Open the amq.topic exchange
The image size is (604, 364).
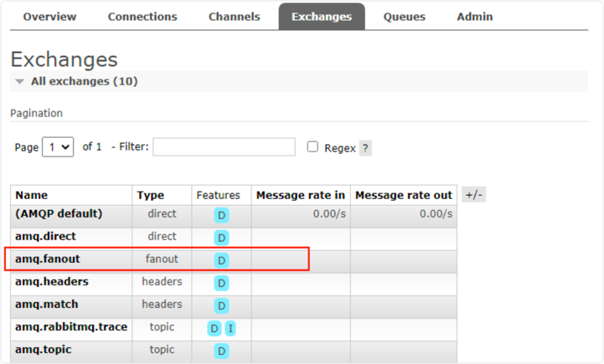pos(44,350)
